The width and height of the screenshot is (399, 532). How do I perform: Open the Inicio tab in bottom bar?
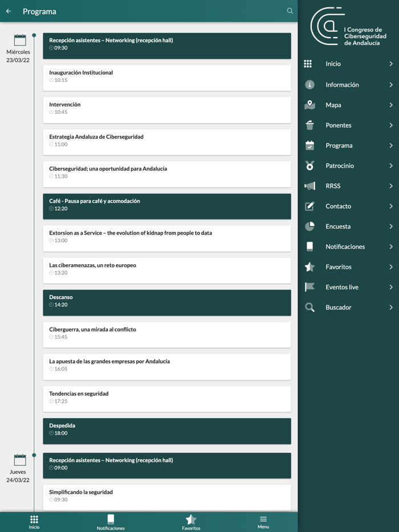34,522
